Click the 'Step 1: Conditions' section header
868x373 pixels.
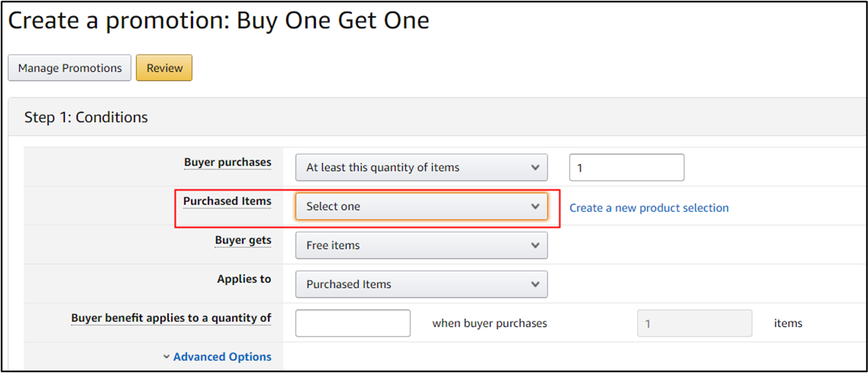[x=86, y=118]
